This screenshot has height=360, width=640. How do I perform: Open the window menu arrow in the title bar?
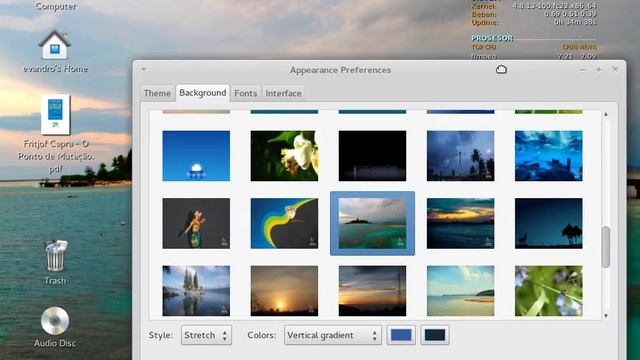point(144,69)
